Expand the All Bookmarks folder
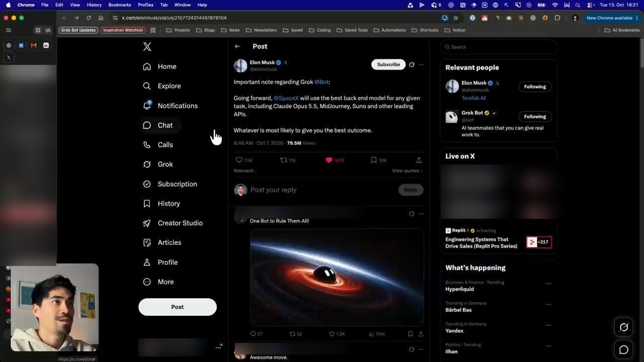This screenshot has height=362, width=644. (x=622, y=30)
